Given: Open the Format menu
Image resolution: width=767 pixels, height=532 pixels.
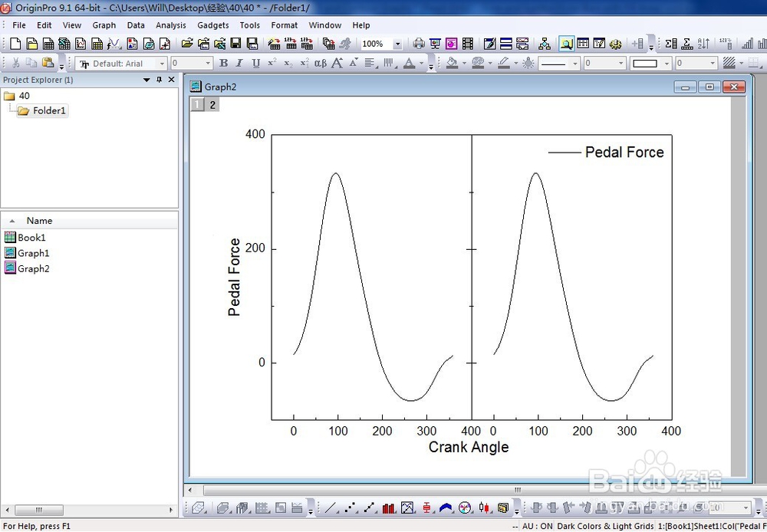Looking at the screenshot, I should point(285,25).
